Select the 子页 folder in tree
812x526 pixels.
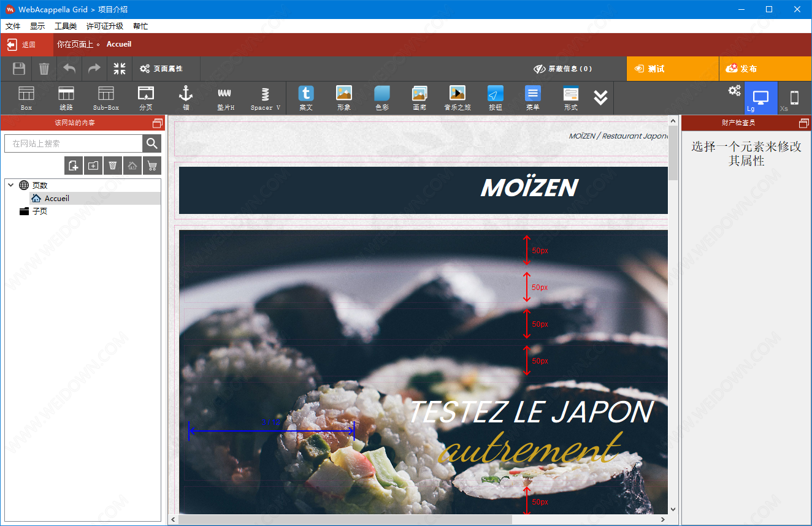click(40, 211)
